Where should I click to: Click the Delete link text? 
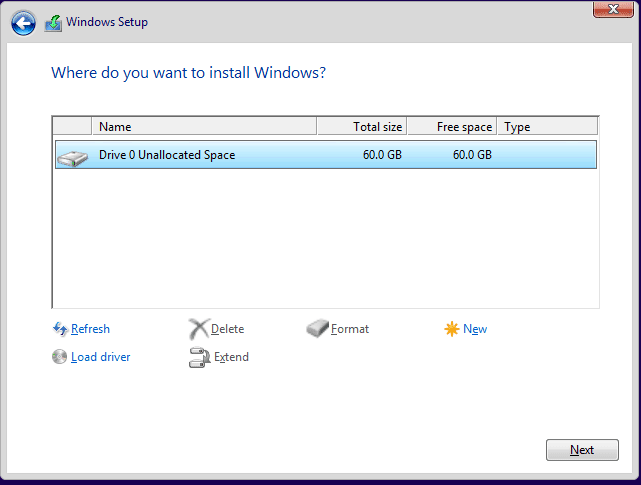point(228,329)
